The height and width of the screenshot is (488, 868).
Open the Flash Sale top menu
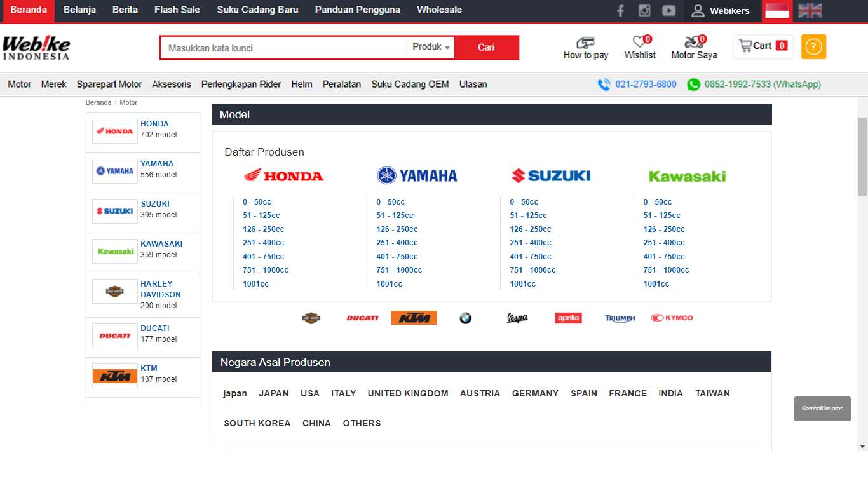pos(177,10)
